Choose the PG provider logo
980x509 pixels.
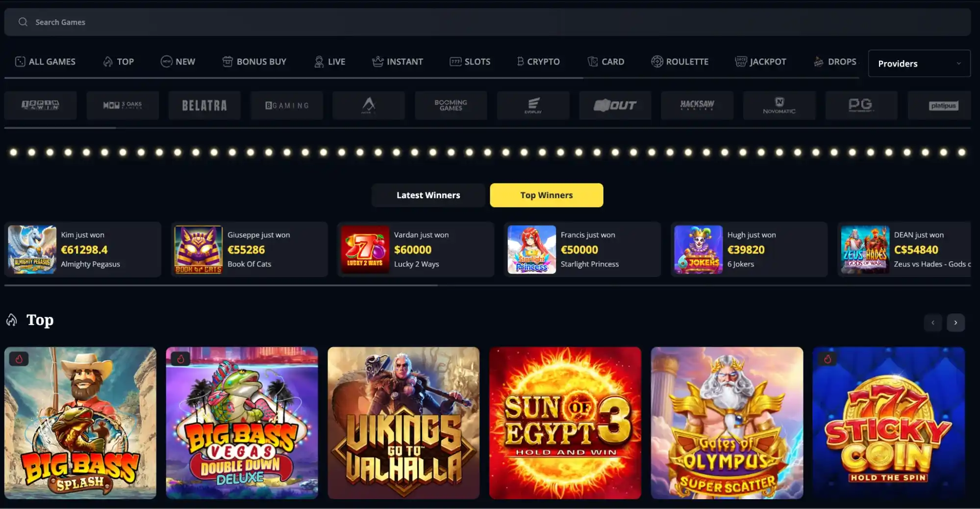tap(861, 105)
